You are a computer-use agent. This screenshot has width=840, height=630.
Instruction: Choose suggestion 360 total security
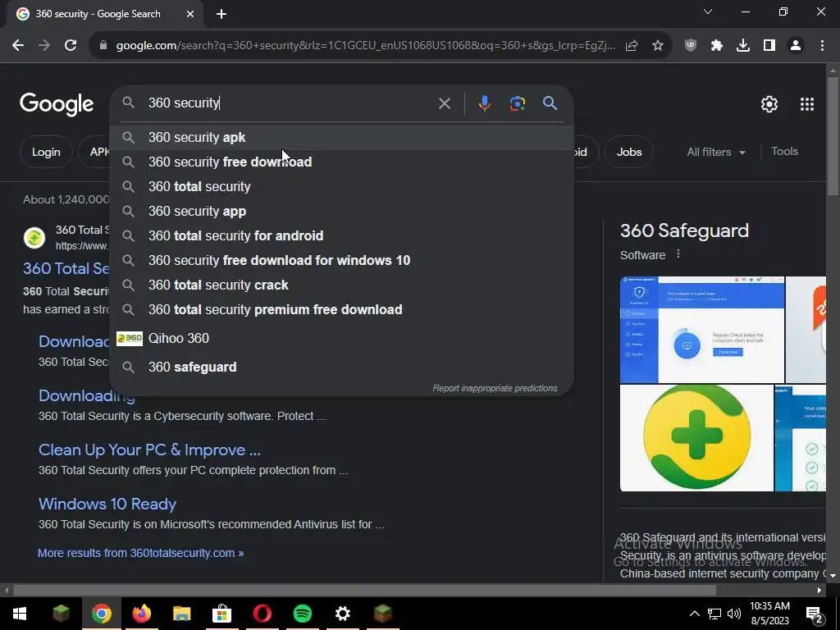341,186
